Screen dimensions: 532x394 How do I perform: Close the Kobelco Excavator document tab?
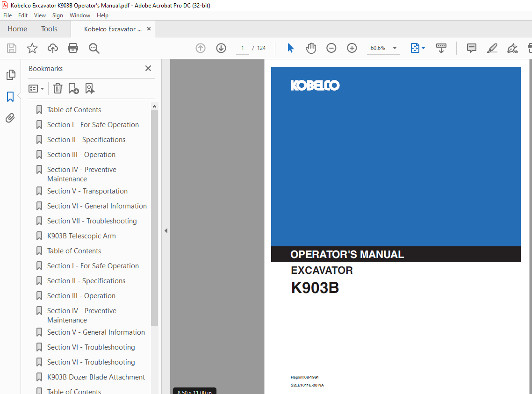(x=149, y=29)
